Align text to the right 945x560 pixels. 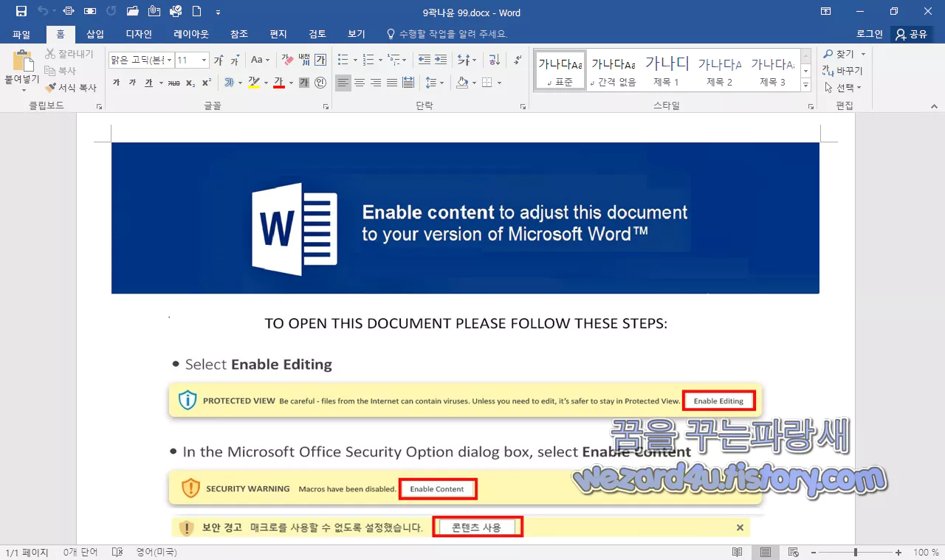pyautogui.click(x=376, y=83)
